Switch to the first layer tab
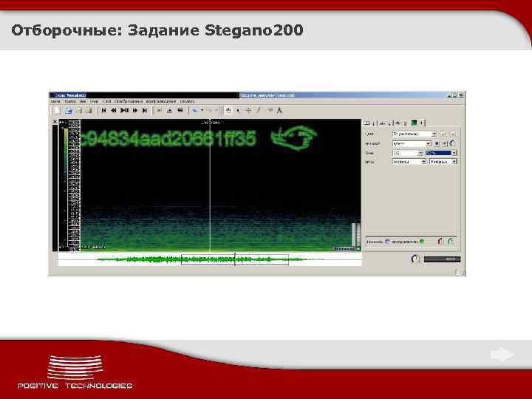 (x=369, y=123)
